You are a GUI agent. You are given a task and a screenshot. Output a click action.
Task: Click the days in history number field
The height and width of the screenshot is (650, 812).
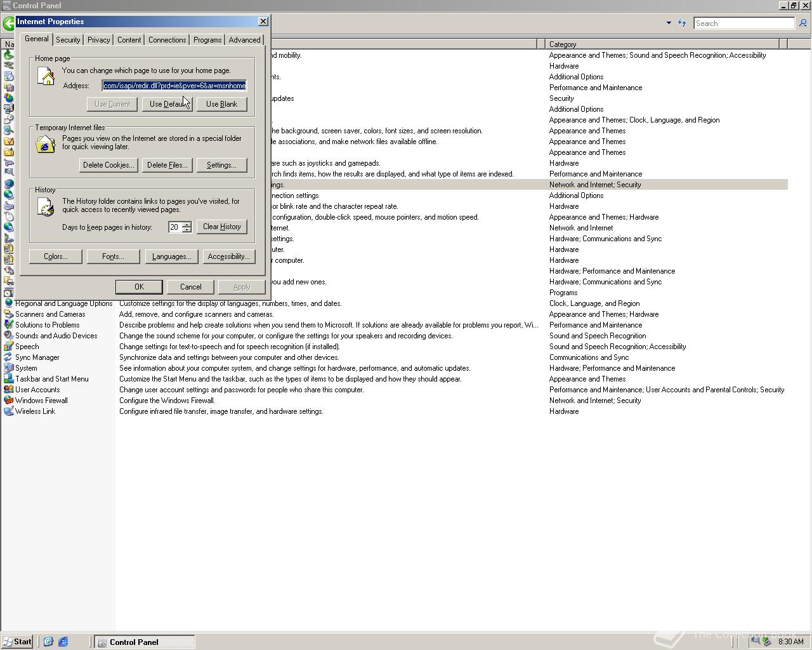[175, 227]
